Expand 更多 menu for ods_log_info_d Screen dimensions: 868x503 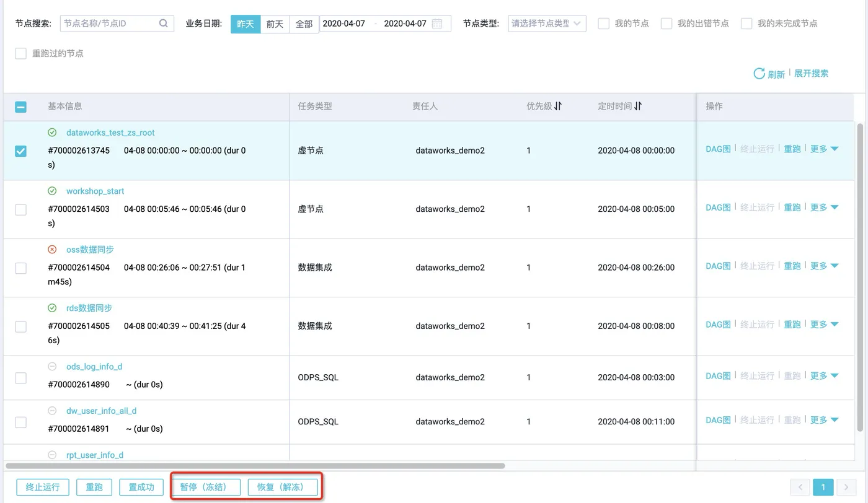click(x=824, y=376)
